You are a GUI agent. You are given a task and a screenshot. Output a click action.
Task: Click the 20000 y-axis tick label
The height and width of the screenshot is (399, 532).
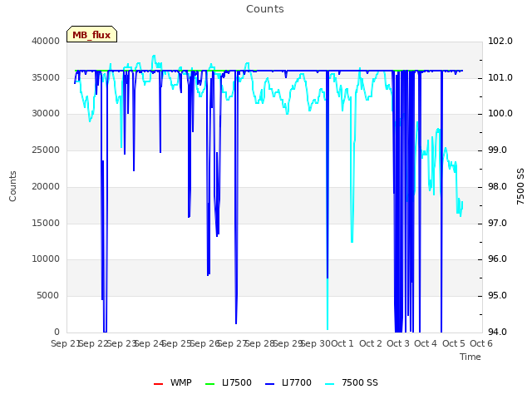pos(46,186)
